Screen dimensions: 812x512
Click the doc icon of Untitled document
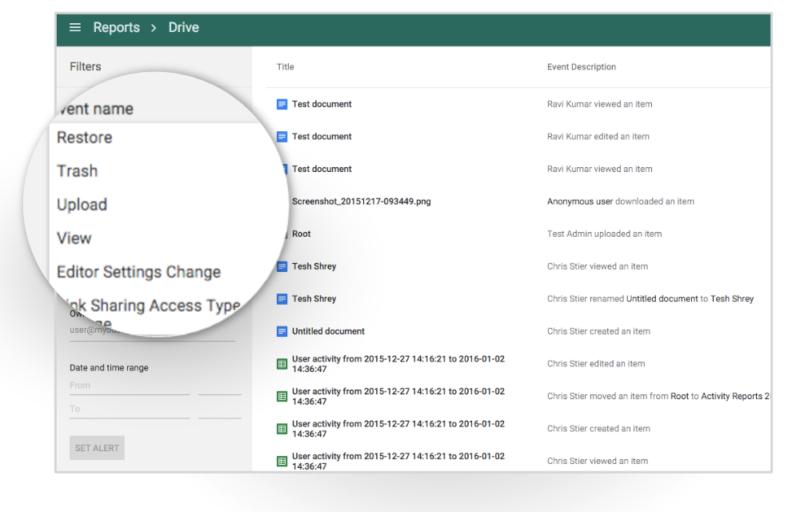pos(282,331)
